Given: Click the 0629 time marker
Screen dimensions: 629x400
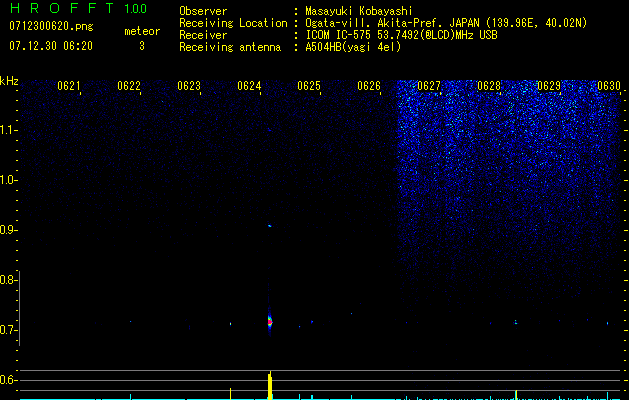Looking at the screenshot, I should pos(549,86).
